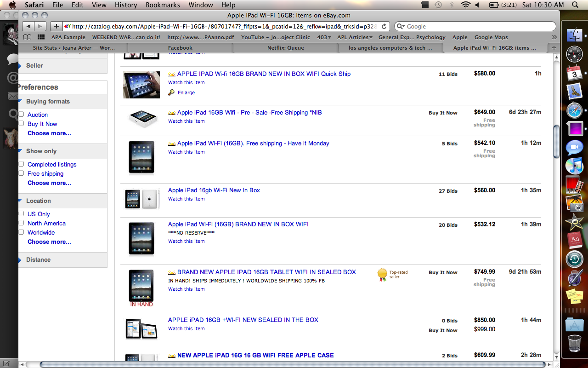Open Apple iPad 16gb Wi-Fi New In Box listing
The image size is (588, 368).
214,190
